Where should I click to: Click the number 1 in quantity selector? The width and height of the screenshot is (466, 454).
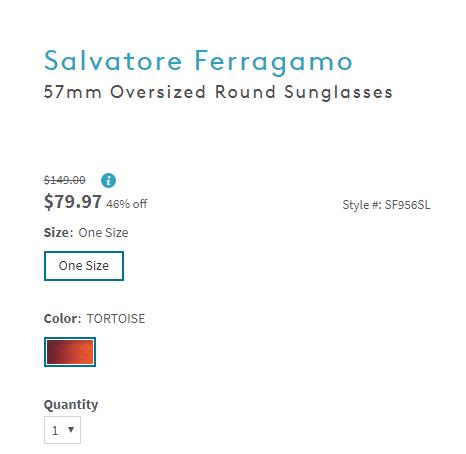coord(55,431)
